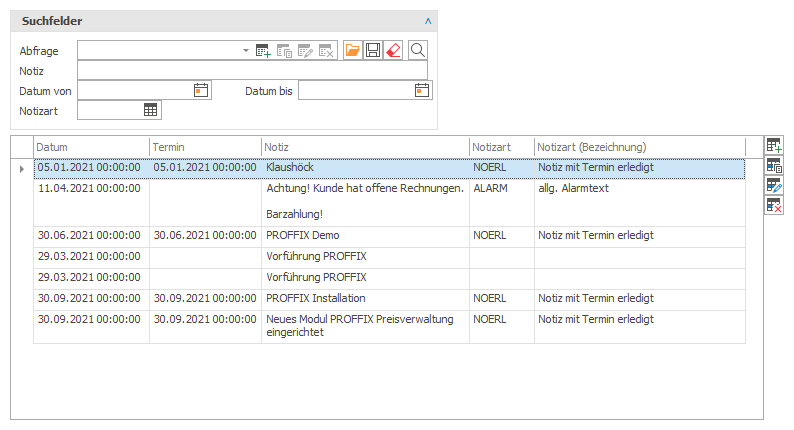Click the 30.06.2021 Datum cell
The image size is (794, 430).
pyautogui.click(x=89, y=236)
